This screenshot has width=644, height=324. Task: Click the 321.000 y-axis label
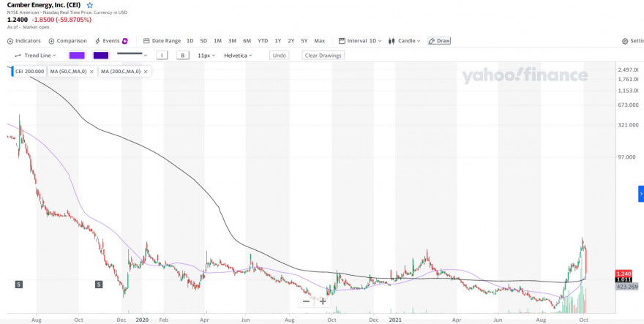pyautogui.click(x=629, y=125)
